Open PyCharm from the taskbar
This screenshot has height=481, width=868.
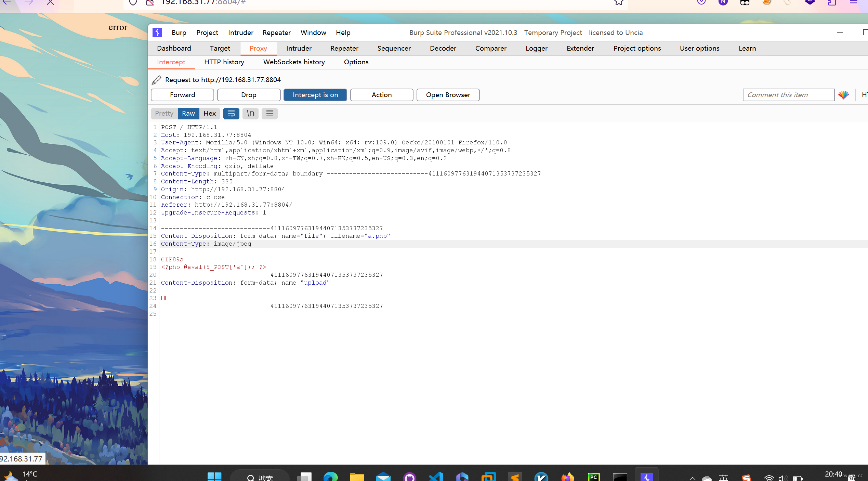(594, 476)
